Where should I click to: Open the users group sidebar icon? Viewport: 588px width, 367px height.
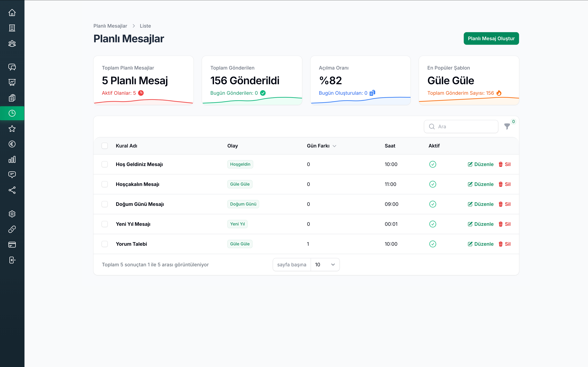click(x=12, y=44)
